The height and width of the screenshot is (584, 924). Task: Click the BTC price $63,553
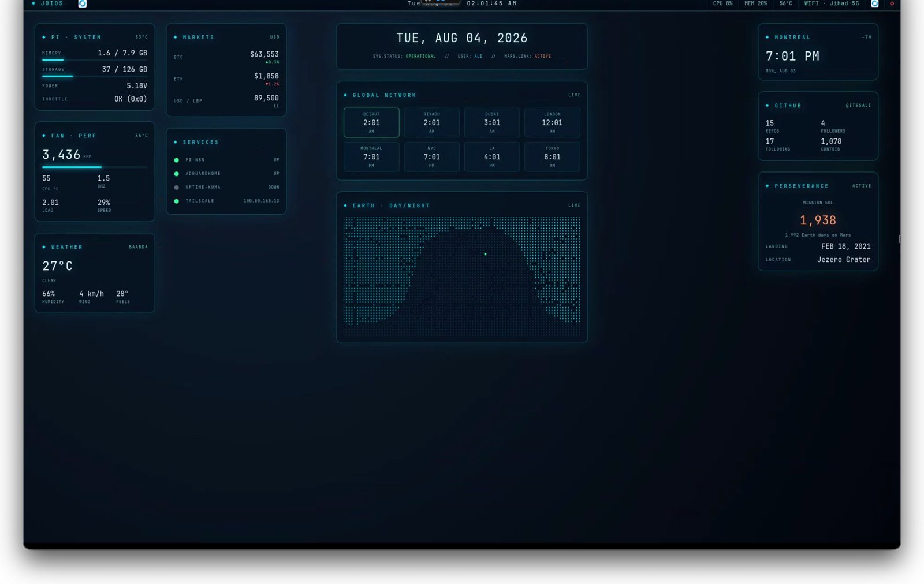tap(264, 54)
